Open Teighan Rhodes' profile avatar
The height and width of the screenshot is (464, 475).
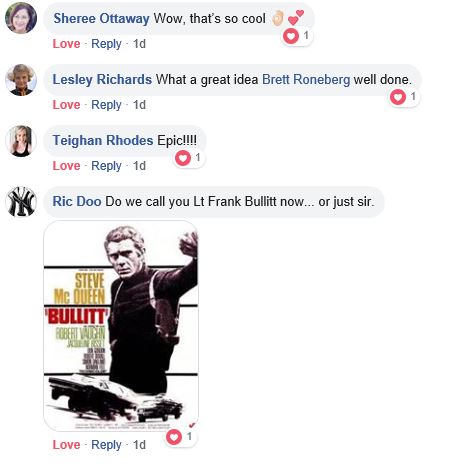(21, 141)
